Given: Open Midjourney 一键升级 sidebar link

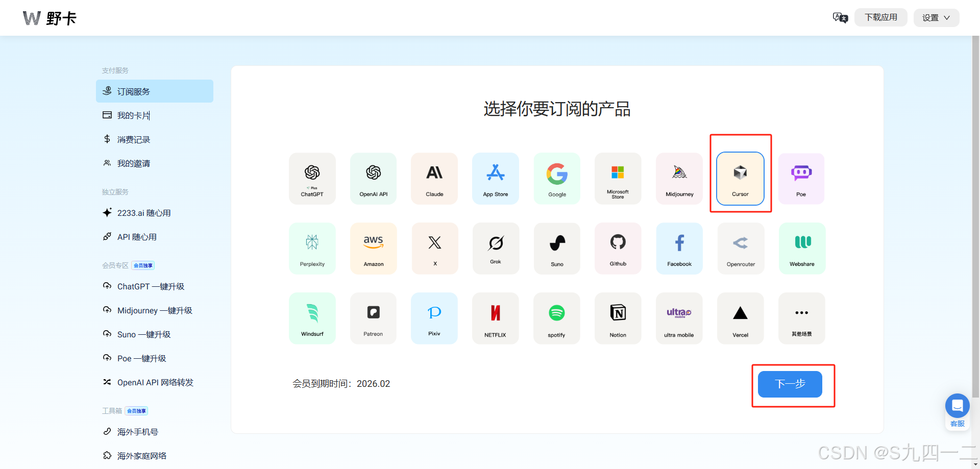Looking at the screenshot, I should point(155,310).
